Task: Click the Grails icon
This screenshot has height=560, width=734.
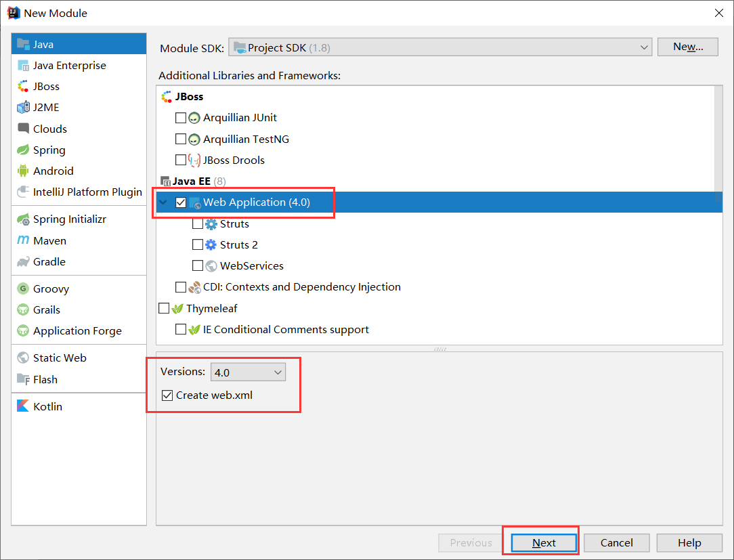Action: [23, 309]
